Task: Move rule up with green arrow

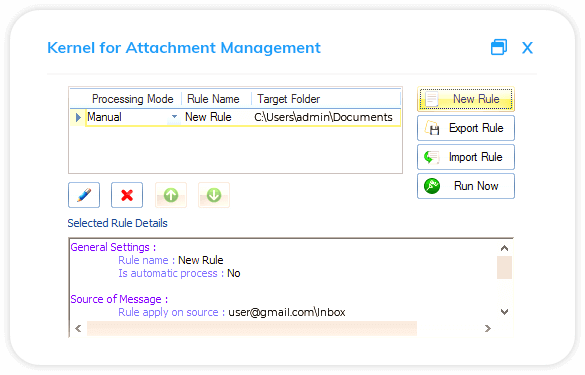Action: [x=171, y=195]
